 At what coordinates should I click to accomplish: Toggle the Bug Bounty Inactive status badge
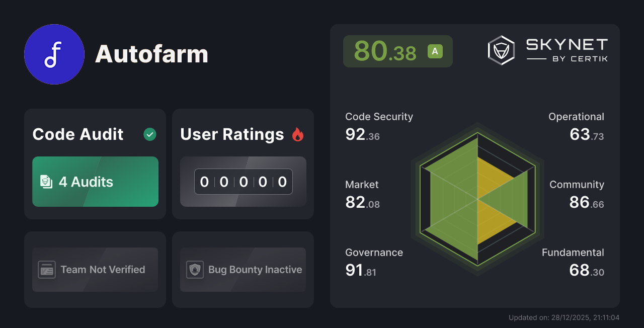click(x=243, y=270)
